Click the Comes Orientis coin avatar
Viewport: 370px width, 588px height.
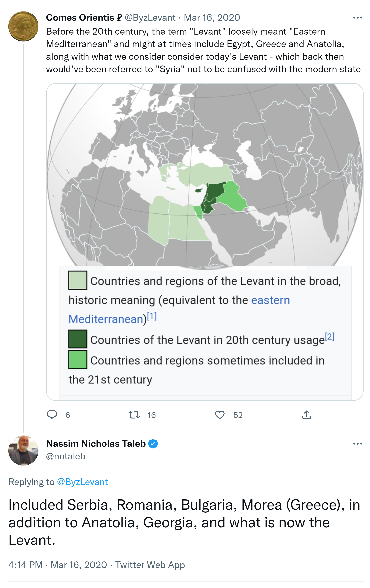coord(23,26)
